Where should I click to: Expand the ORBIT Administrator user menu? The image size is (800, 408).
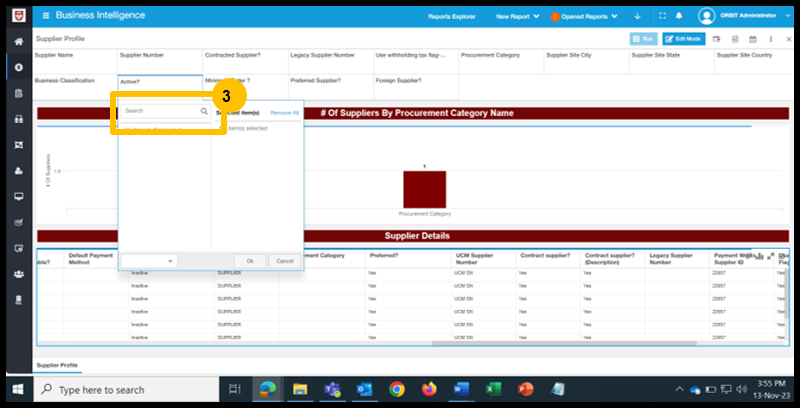[788, 16]
